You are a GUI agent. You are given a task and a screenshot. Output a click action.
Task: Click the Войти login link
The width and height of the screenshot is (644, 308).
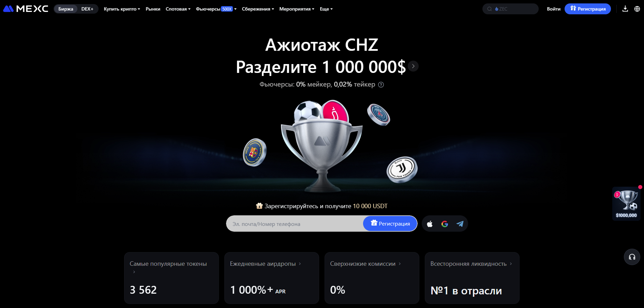(x=553, y=9)
